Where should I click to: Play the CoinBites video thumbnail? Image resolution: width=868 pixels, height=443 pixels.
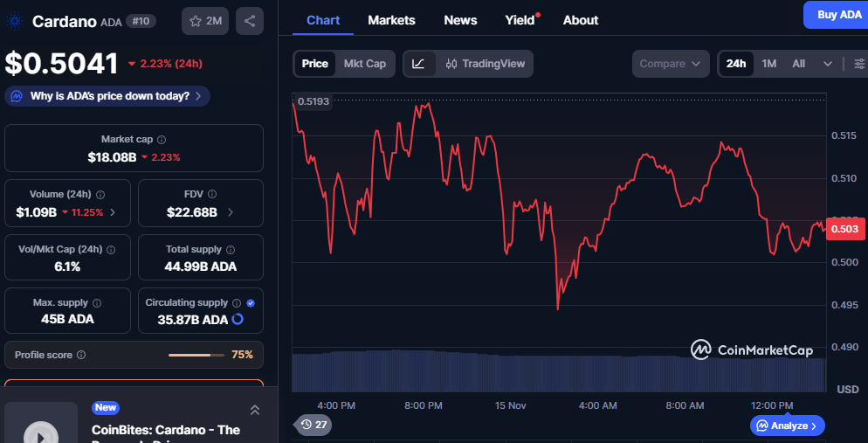pyautogui.click(x=40, y=430)
